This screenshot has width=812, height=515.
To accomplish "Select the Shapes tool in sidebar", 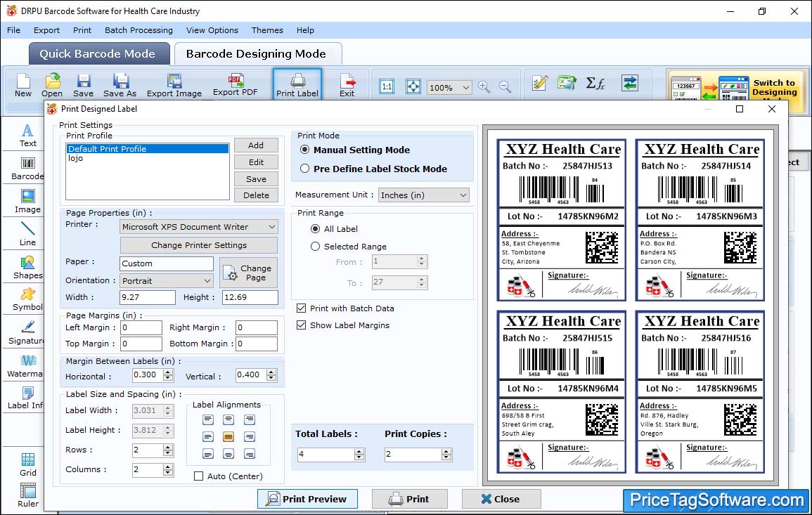I will 27,267.
